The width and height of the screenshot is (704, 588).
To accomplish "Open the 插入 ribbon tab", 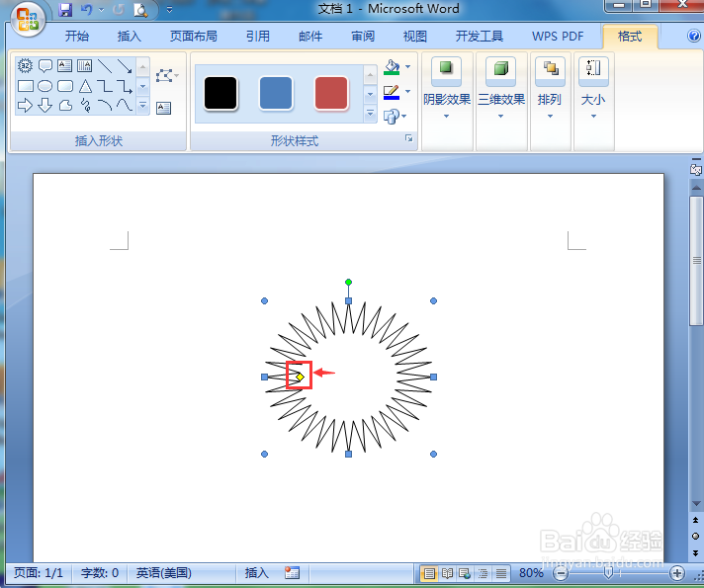I will 129,36.
